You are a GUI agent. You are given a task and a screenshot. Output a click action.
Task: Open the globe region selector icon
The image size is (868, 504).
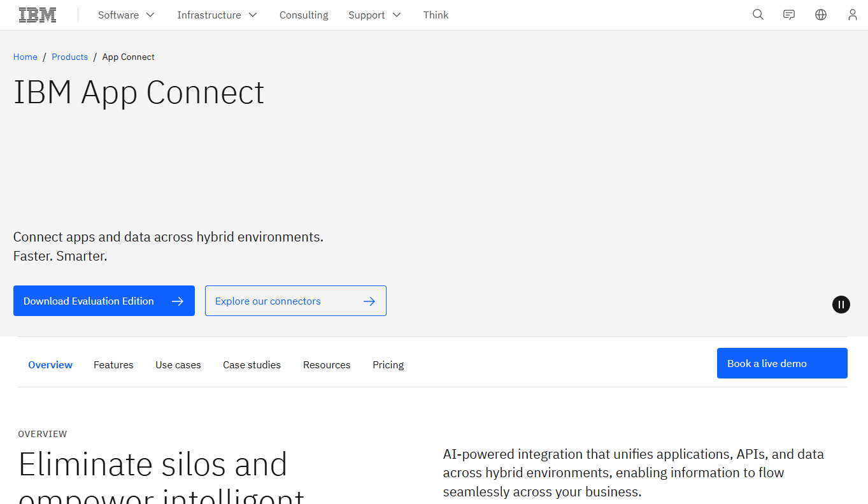pyautogui.click(x=821, y=15)
